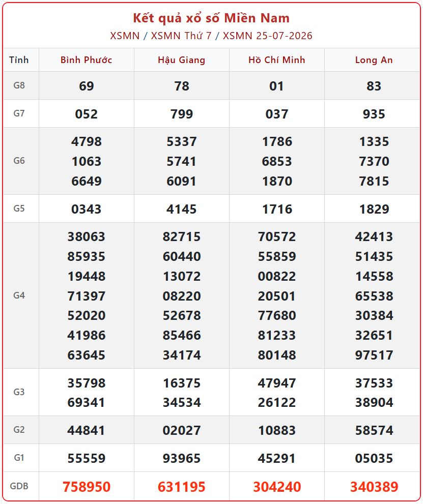Click the Hậu Giang province header
The image size is (423, 504).
point(181,60)
